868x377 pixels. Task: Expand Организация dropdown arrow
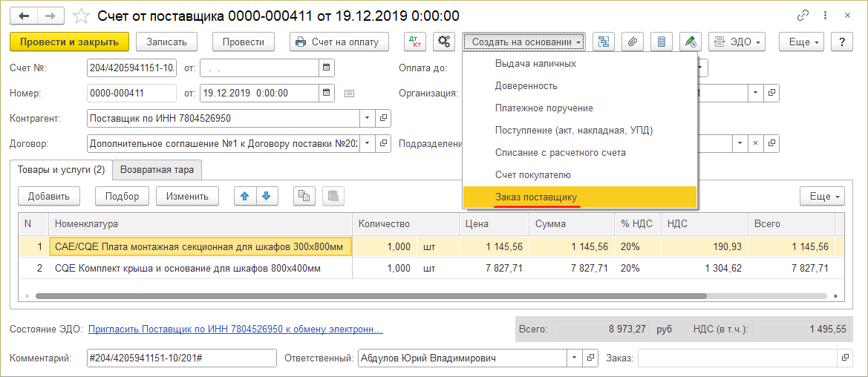click(x=756, y=93)
